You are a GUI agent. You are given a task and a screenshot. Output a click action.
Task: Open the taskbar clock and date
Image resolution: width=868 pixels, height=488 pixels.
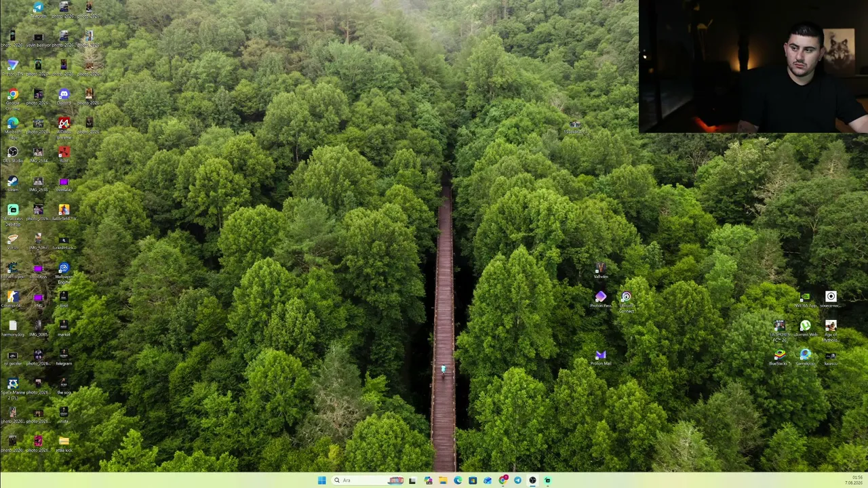(x=854, y=481)
